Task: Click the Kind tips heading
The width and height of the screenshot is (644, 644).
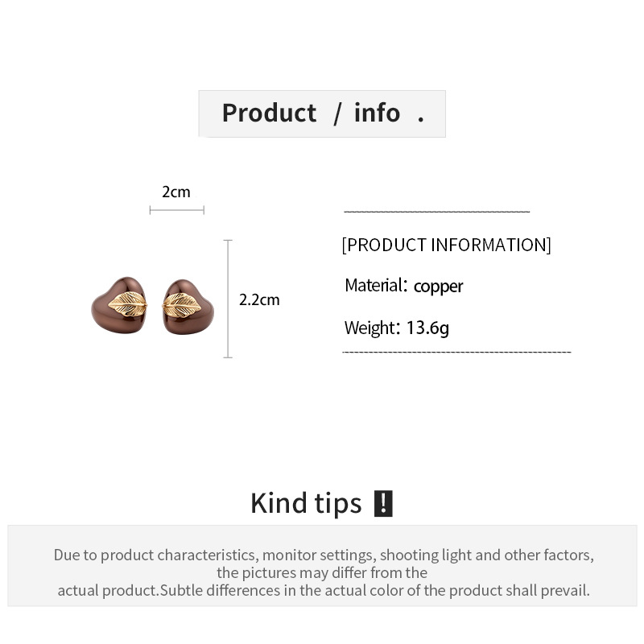Action: point(306,503)
